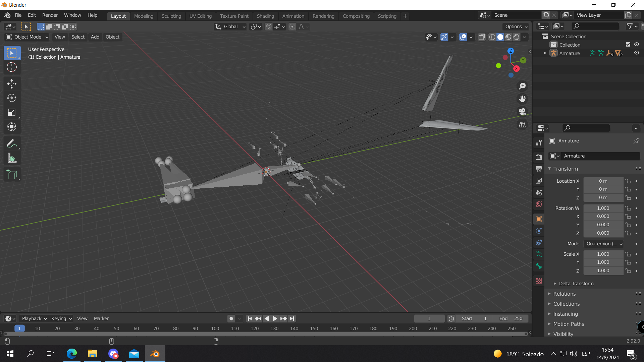The height and width of the screenshot is (362, 644).
Task: Toggle X-Ray in the viewport
Action: pos(482,37)
